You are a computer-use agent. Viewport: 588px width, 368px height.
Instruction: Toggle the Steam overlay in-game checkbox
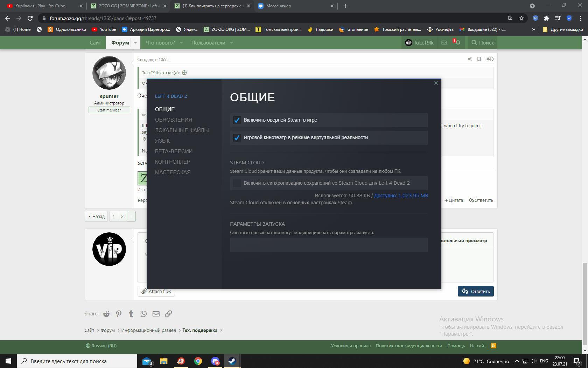coord(237,120)
